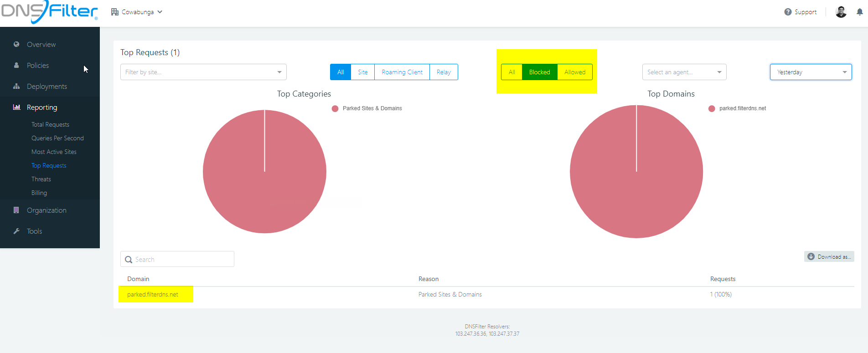Click the search magnifier icon
Viewport: 868px width, 353px height.
(129, 260)
